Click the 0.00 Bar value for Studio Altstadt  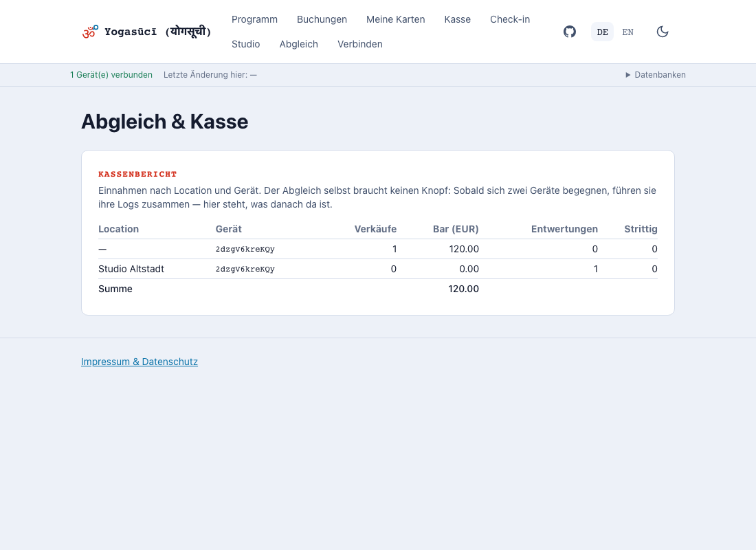469,269
